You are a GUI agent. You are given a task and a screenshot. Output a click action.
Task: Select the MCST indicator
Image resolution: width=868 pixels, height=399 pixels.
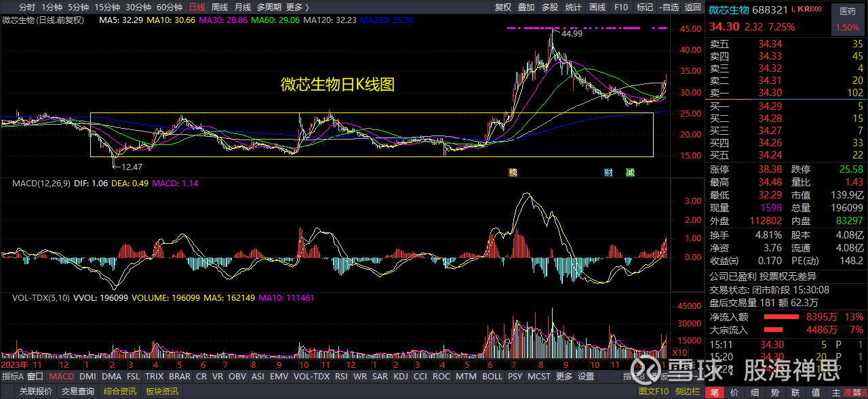point(539,377)
